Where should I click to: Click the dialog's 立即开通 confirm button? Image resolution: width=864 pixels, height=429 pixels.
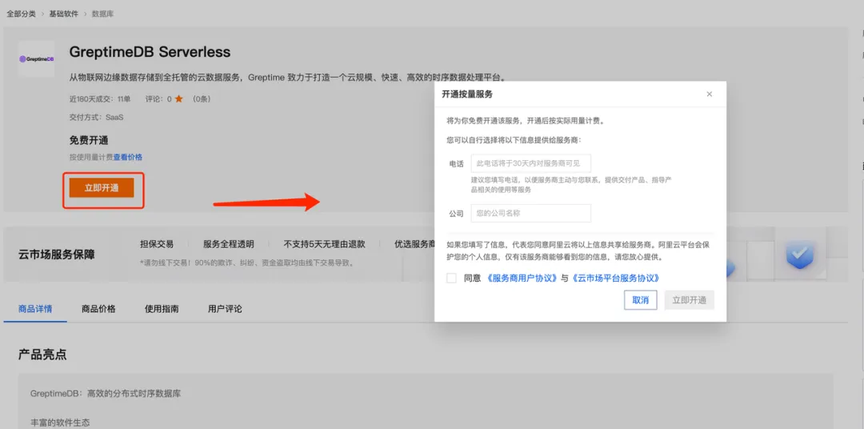coord(689,300)
